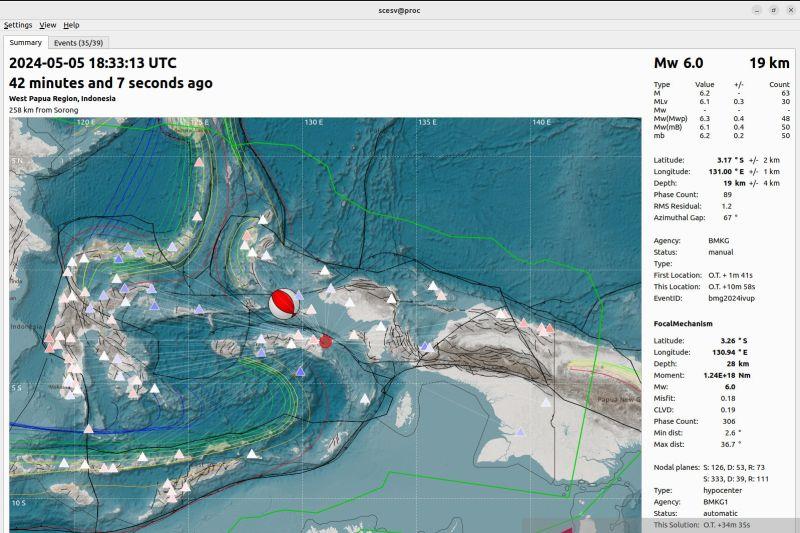Pick white station triangle beside Papua New Guinea label
Viewport: 800px width, 533px height.
545,403
